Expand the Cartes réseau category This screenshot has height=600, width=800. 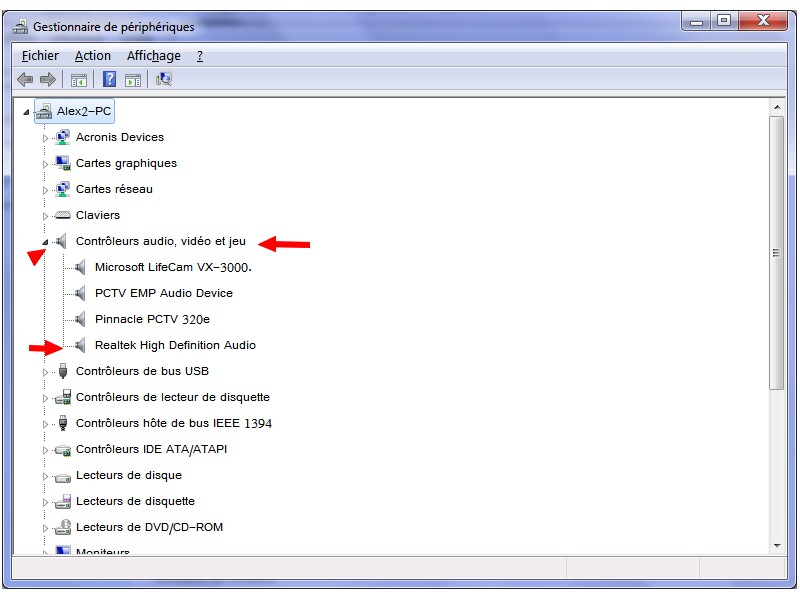45,190
